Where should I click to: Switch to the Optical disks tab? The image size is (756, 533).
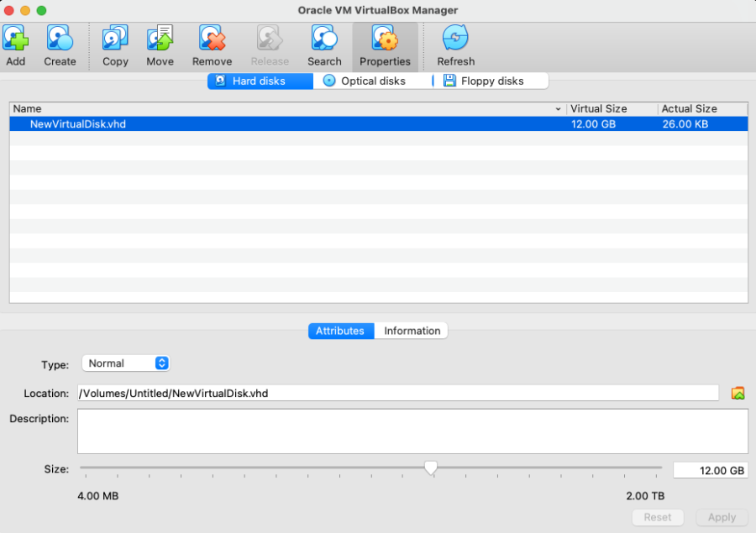(x=373, y=81)
